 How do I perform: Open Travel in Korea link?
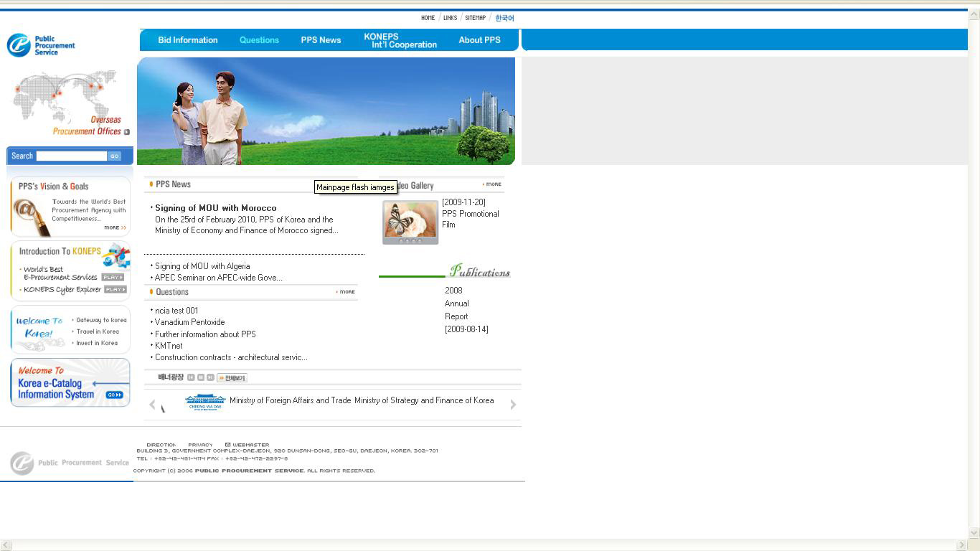coord(97,331)
